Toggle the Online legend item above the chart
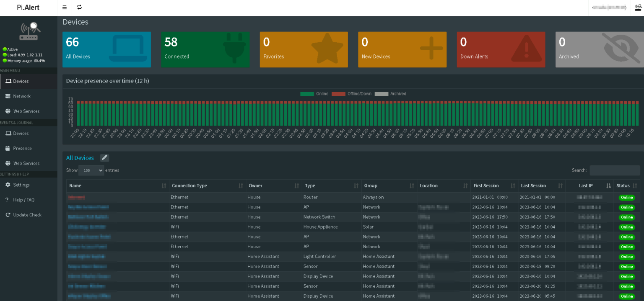644x301 pixels. tap(314, 93)
